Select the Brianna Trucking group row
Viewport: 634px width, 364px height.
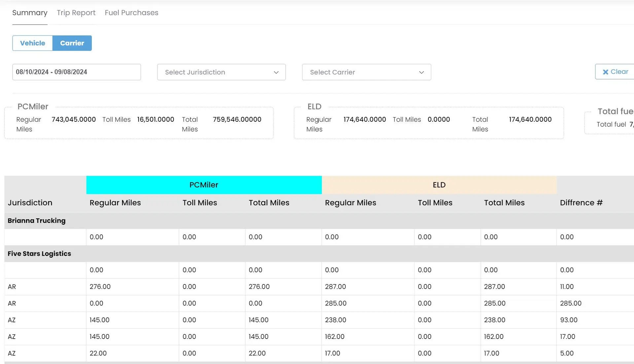(x=36, y=220)
